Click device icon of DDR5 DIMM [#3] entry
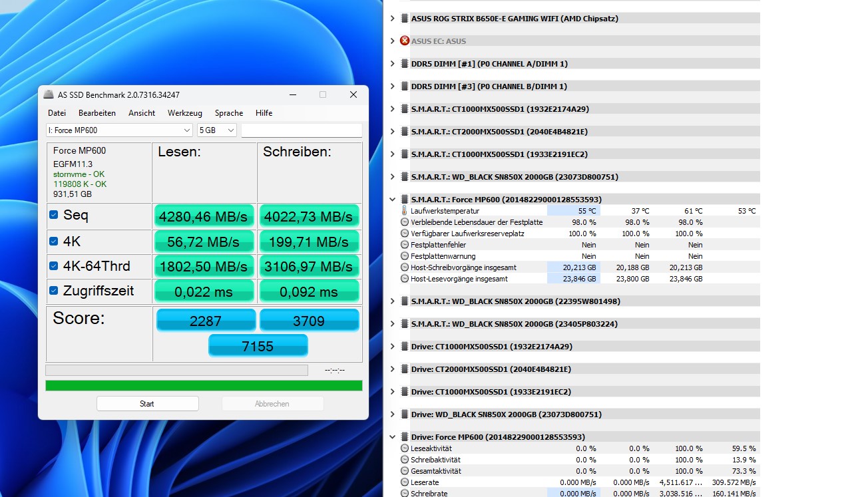 [405, 86]
